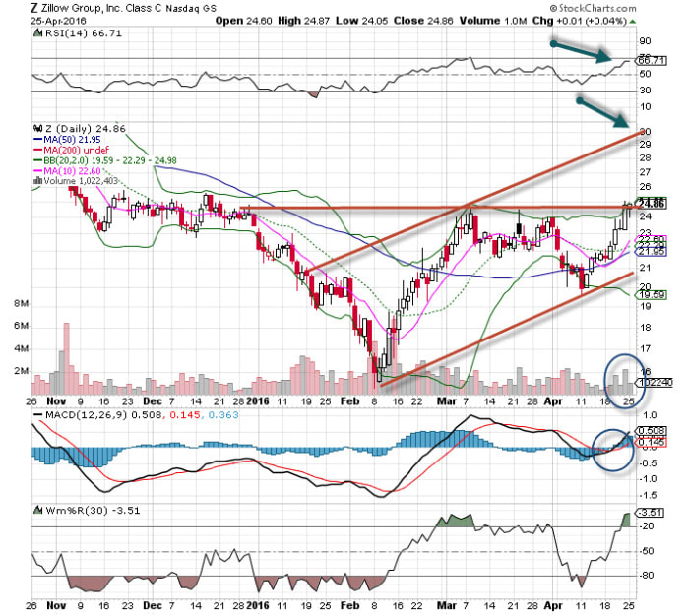This screenshot has width=689, height=616.
Task: Click the '24.86' last price tag on right axis
Action: click(652, 204)
